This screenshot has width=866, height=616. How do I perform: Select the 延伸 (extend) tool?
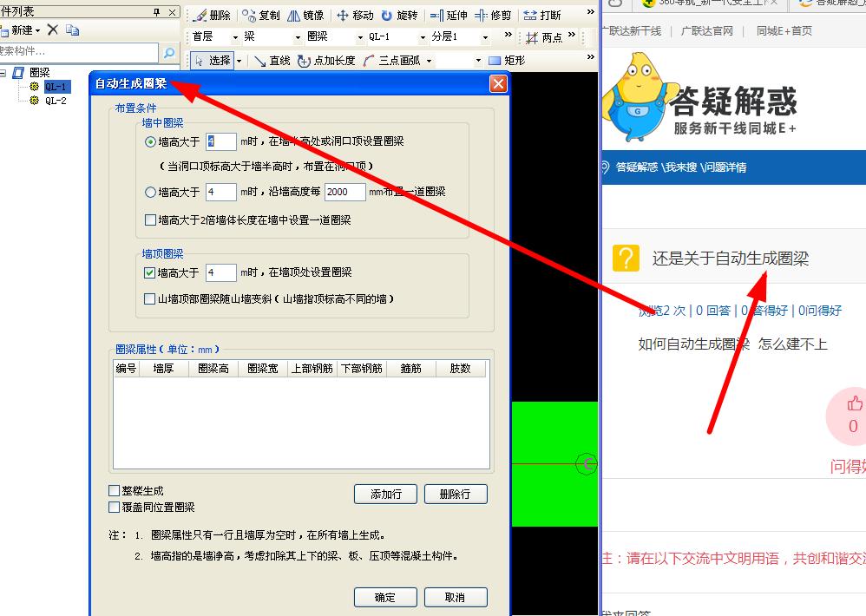coord(449,16)
